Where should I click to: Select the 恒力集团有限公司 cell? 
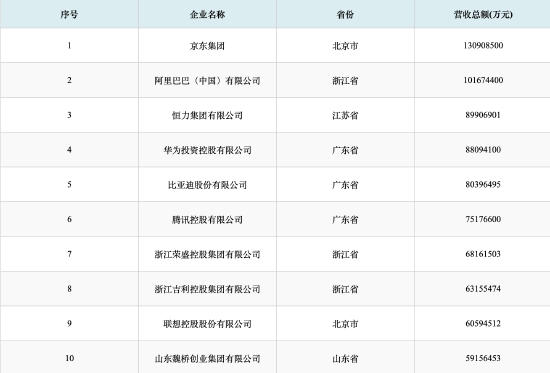click(x=207, y=115)
